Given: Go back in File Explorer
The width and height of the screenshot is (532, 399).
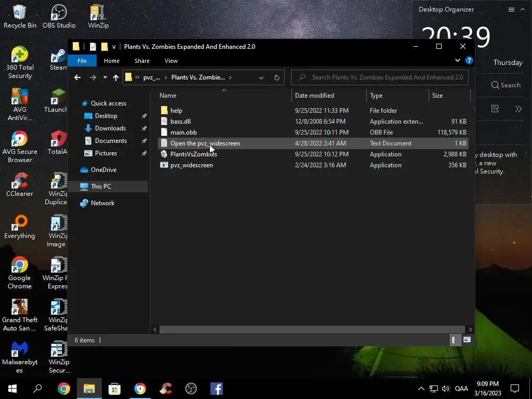Looking at the screenshot, I should click(x=77, y=77).
